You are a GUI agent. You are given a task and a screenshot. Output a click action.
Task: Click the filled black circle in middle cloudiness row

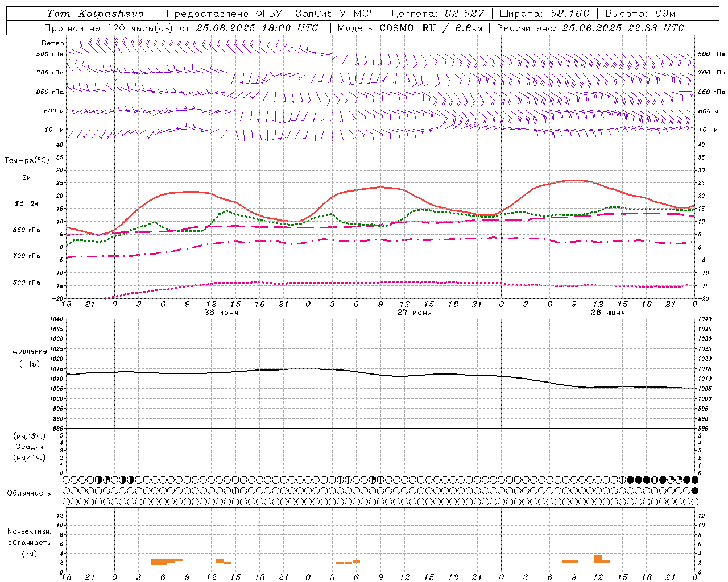[x=694, y=490]
